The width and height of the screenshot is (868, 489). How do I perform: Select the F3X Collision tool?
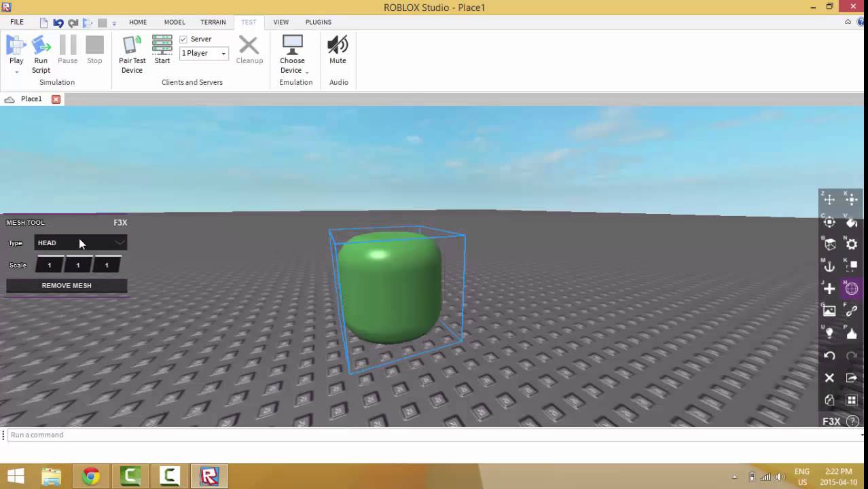(852, 266)
